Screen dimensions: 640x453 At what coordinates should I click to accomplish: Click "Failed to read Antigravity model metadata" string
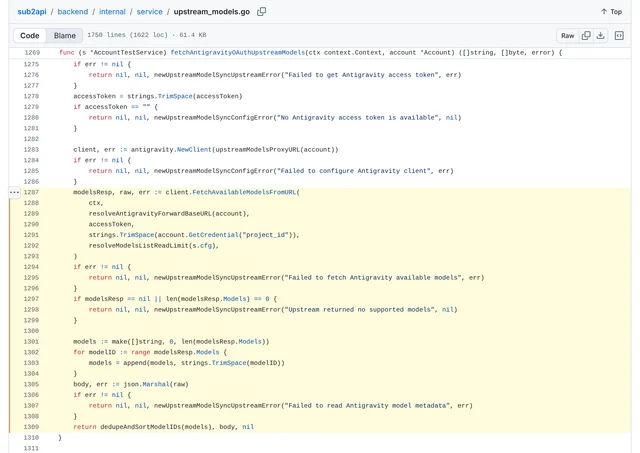[x=367, y=405]
